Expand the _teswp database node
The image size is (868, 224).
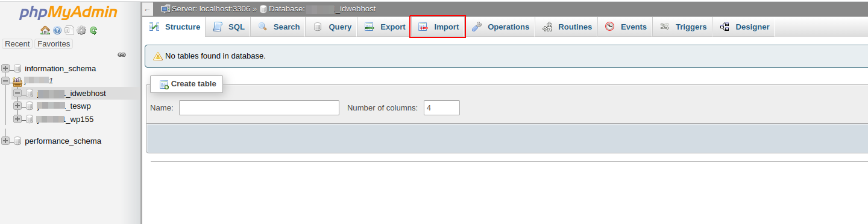(17, 106)
